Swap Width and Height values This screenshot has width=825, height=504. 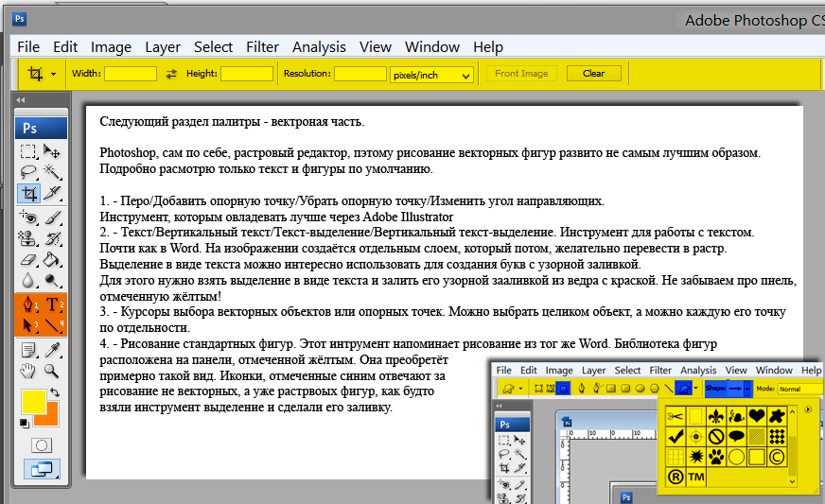pyautogui.click(x=171, y=74)
